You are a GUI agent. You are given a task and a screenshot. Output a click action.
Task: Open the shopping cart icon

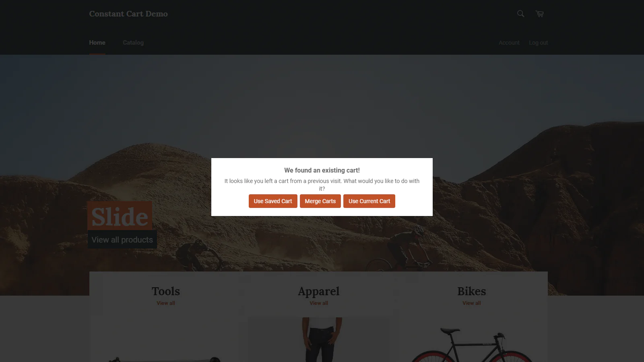pyautogui.click(x=539, y=14)
